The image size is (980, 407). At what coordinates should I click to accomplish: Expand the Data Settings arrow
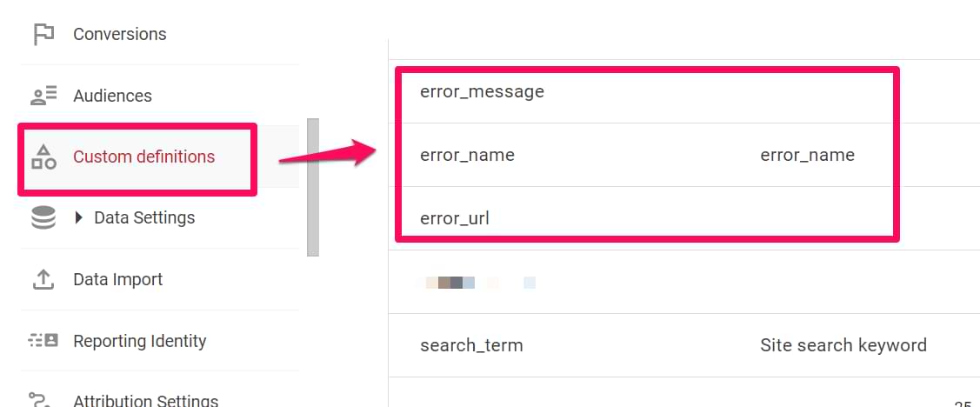coord(80,217)
